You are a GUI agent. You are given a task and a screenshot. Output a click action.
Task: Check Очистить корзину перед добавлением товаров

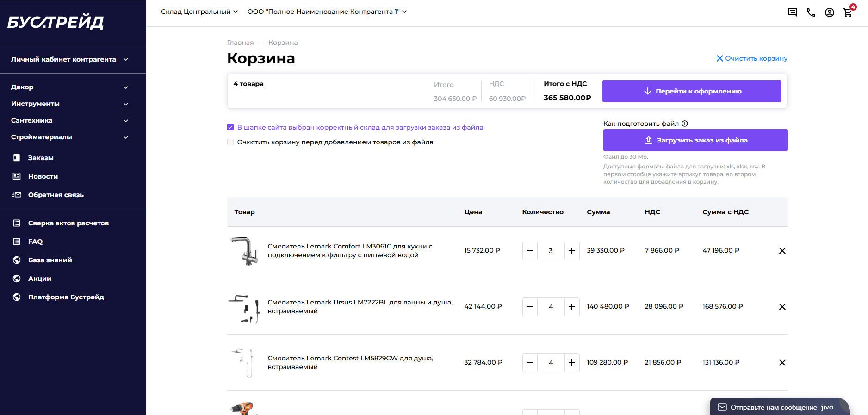(230, 142)
